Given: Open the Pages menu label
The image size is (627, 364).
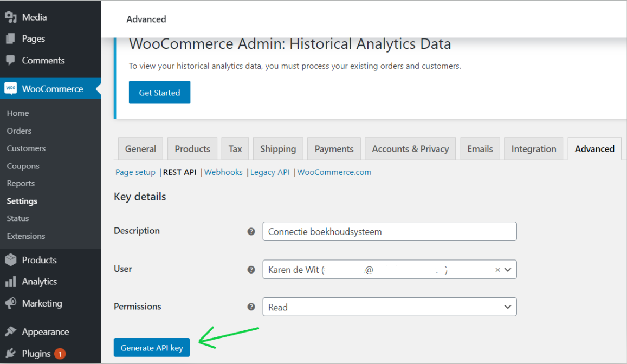Looking at the screenshot, I should click(34, 39).
